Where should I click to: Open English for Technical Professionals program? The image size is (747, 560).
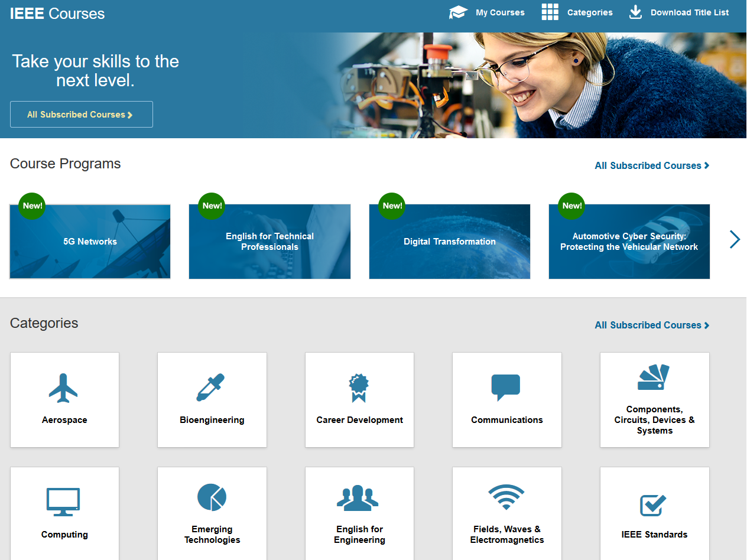point(269,242)
